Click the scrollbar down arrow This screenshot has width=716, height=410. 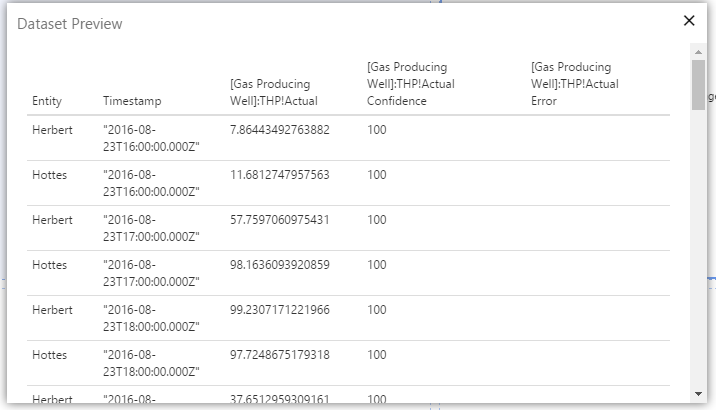tap(698, 394)
